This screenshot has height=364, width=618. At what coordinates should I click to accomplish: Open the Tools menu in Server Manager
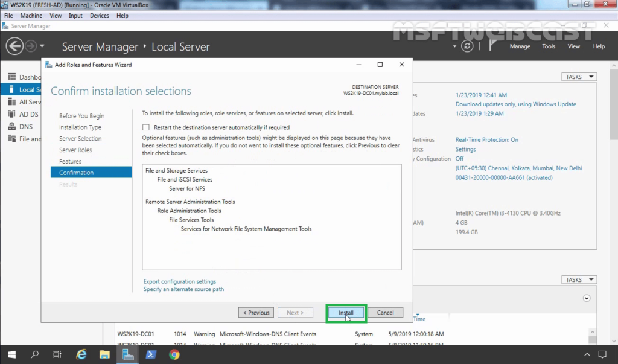click(x=548, y=46)
